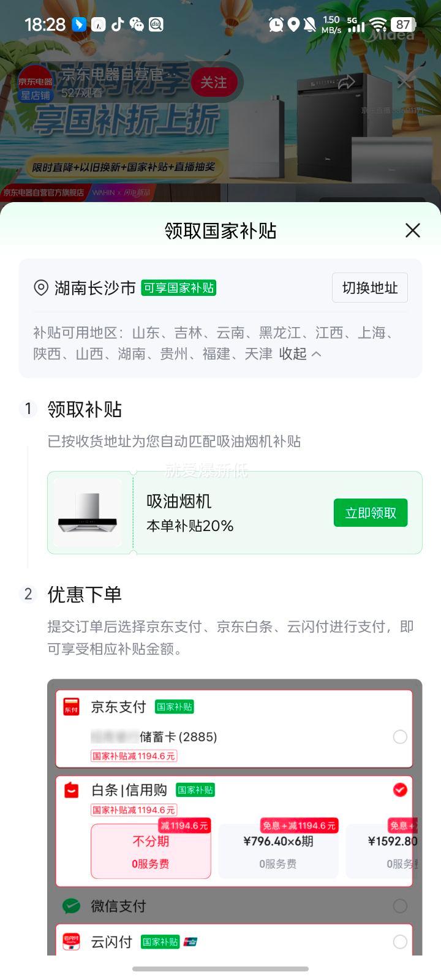The width and height of the screenshot is (441, 980).
Task: Tap the 白条 red logo icon
Action: (x=72, y=790)
